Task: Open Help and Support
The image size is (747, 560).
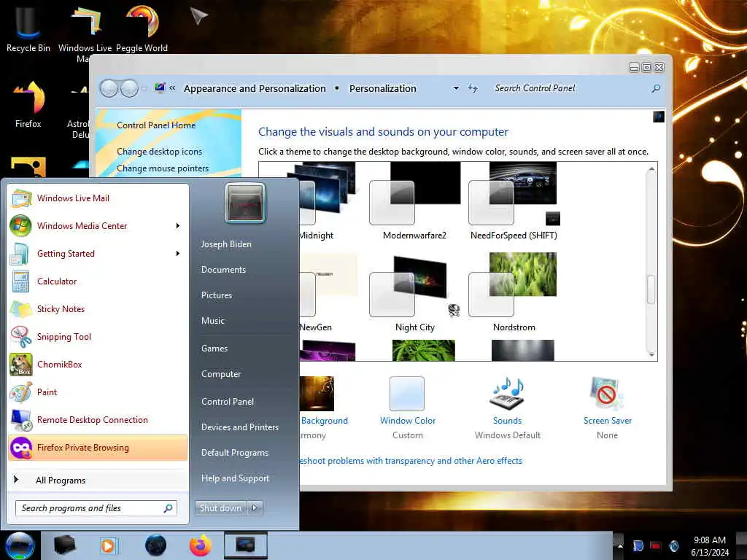Action: point(235,478)
